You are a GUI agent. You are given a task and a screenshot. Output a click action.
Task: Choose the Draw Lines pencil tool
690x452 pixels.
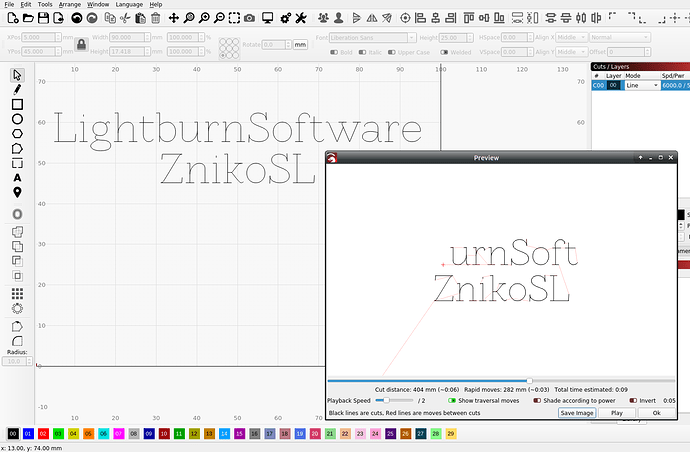point(17,90)
